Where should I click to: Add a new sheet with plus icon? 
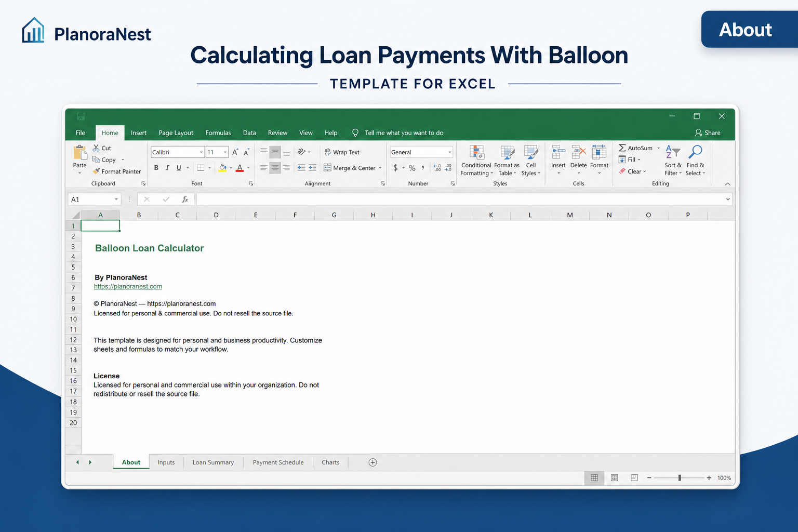click(x=373, y=462)
